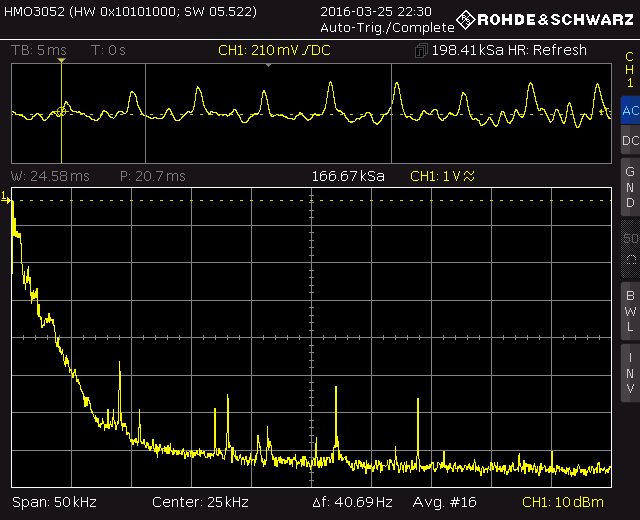Click the TB: 5 ms timebase readout
Image resolution: width=640 pixels, height=520 pixels.
(42, 50)
